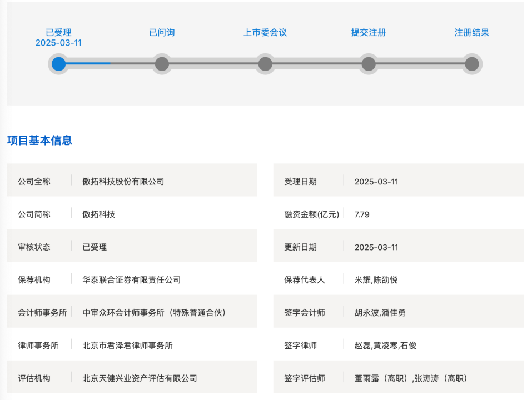Click the 保荐机构 field label
Viewport: 532px width, 400px height.
[x=34, y=279]
